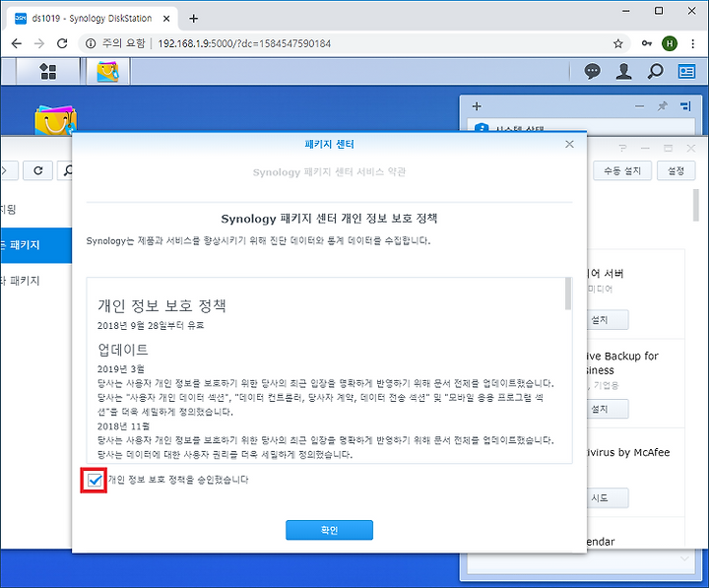Open the Chrome profile avatar

[670, 43]
